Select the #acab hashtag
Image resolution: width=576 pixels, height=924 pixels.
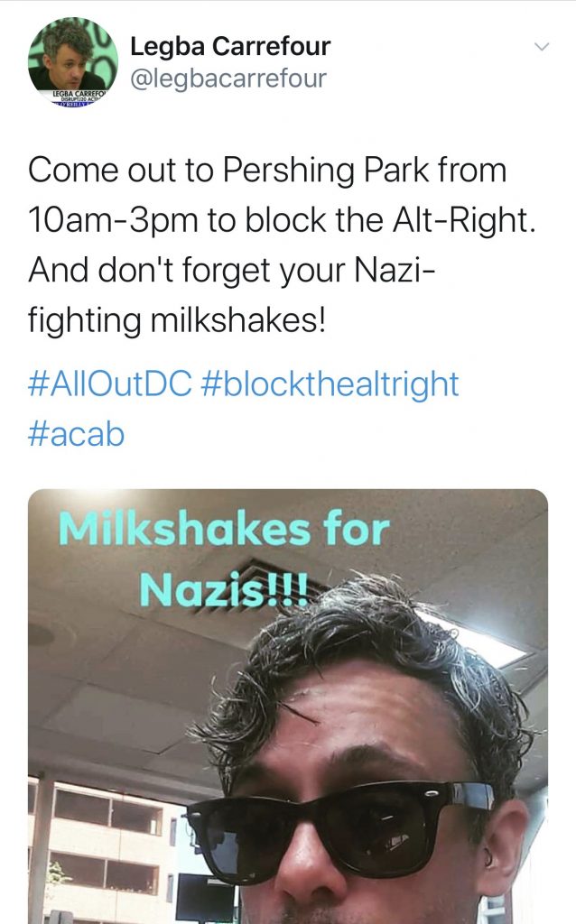click(76, 434)
